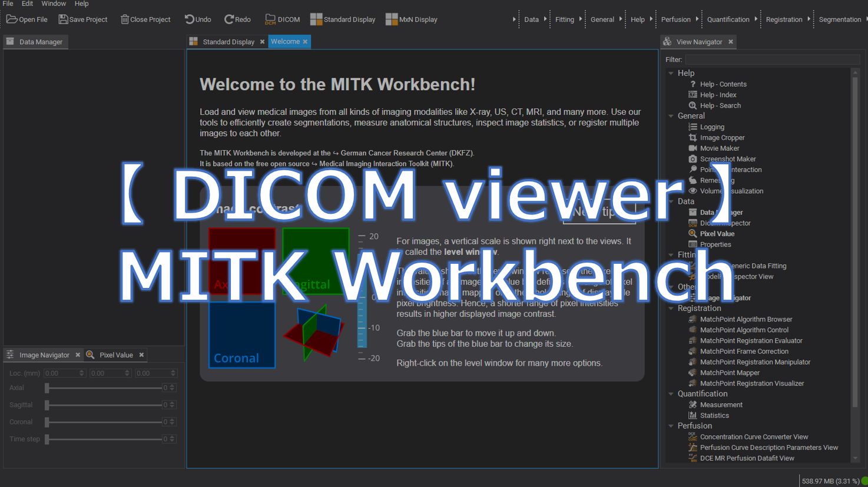Image resolution: width=868 pixels, height=487 pixels.
Task: Open the Pixel Value view
Action: point(717,233)
